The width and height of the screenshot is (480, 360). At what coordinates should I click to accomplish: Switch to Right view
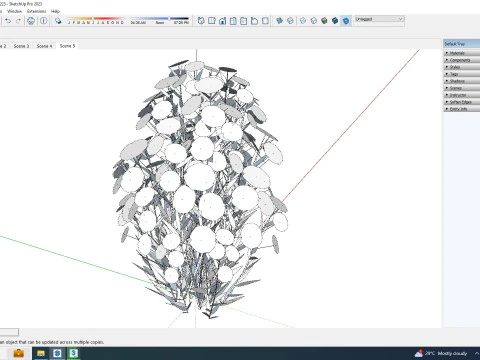point(233,21)
